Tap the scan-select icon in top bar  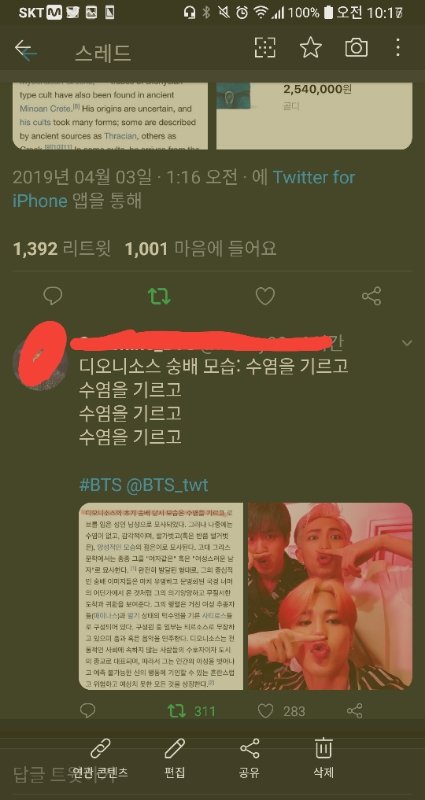(x=265, y=47)
